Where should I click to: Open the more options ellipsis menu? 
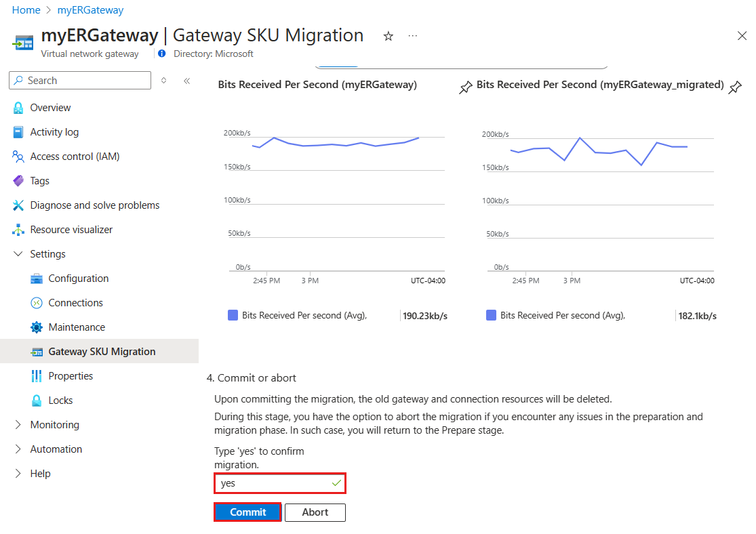[413, 36]
